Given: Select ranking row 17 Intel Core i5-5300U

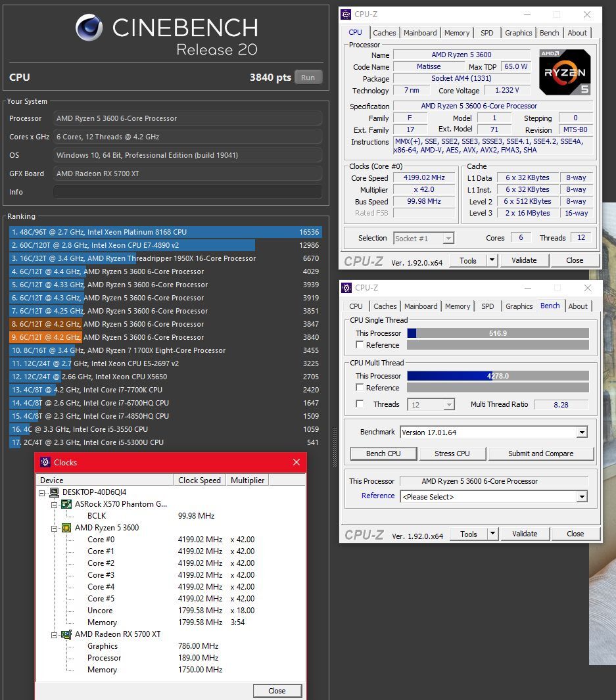Looking at the screenshot, I should tap(165, 443).
